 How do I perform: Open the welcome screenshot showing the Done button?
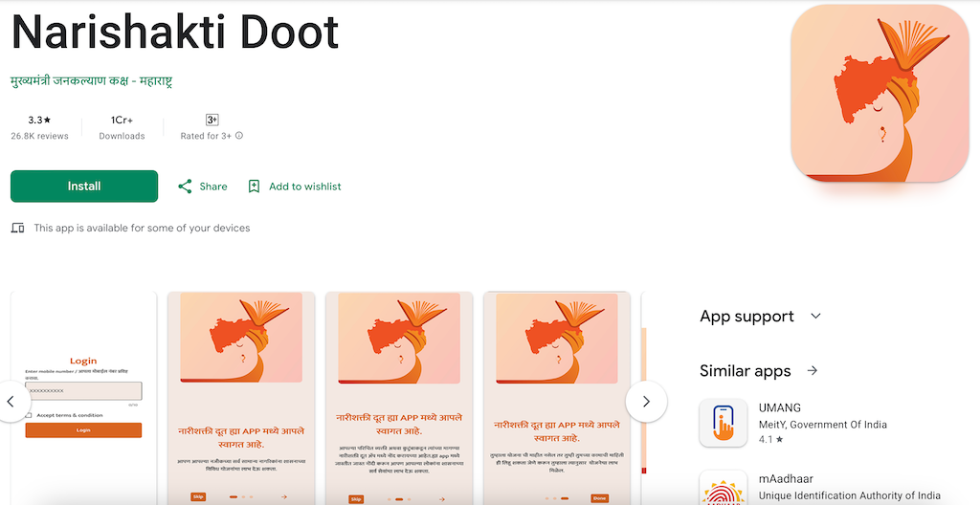coord(557,398)
